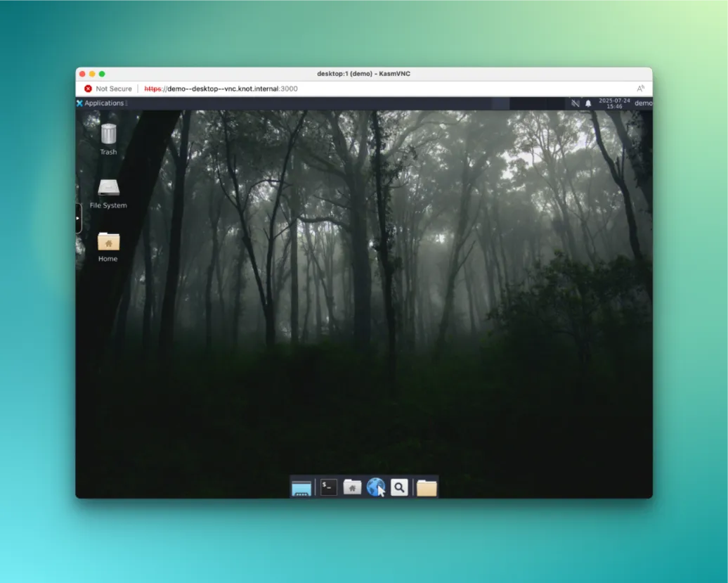Launch the Terminal from the dock
Viewport: 728px width, 583px height.
pyautogui.click(x=329, y=487)
